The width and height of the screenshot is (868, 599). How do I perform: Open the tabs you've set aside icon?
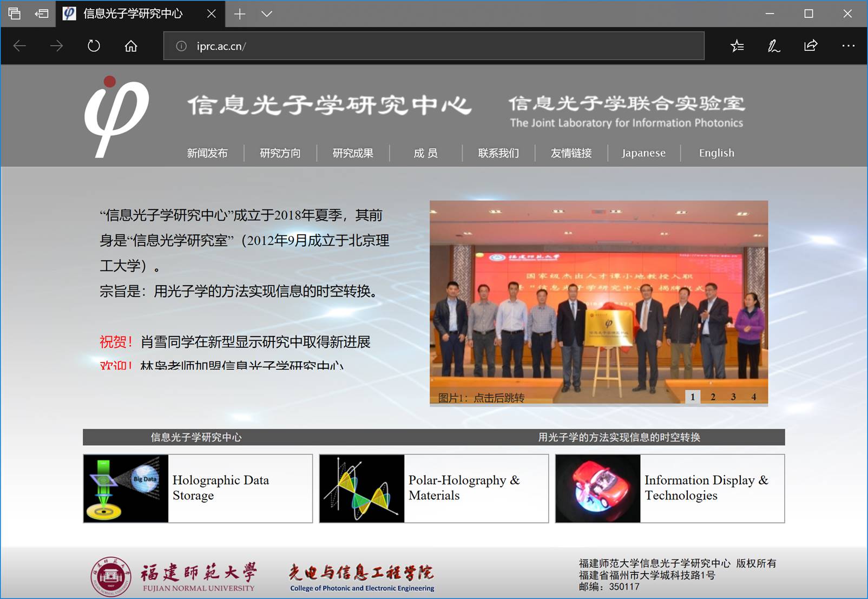[x=15, y=14]
